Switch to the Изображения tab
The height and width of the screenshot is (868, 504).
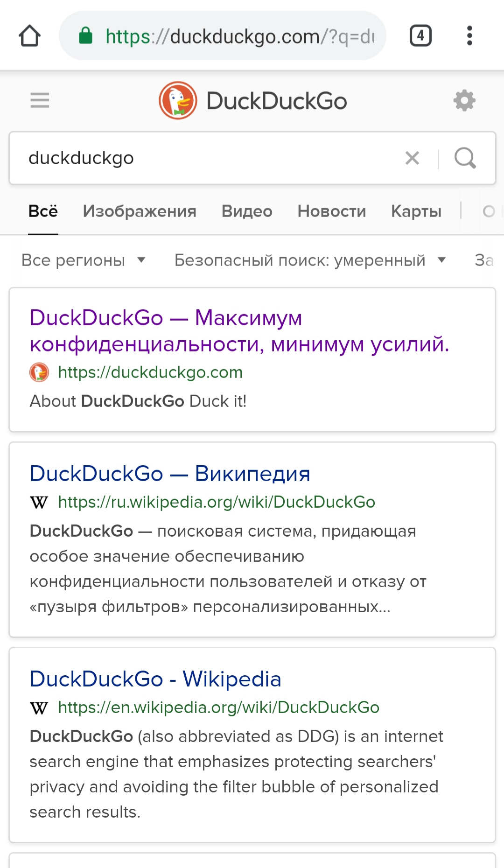[140, 211]
